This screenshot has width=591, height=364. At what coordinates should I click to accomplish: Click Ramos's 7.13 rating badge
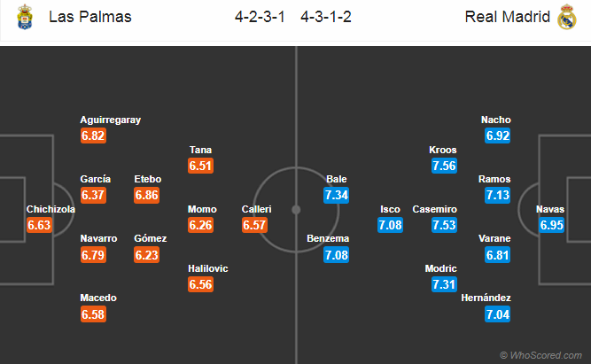[497, 195]
